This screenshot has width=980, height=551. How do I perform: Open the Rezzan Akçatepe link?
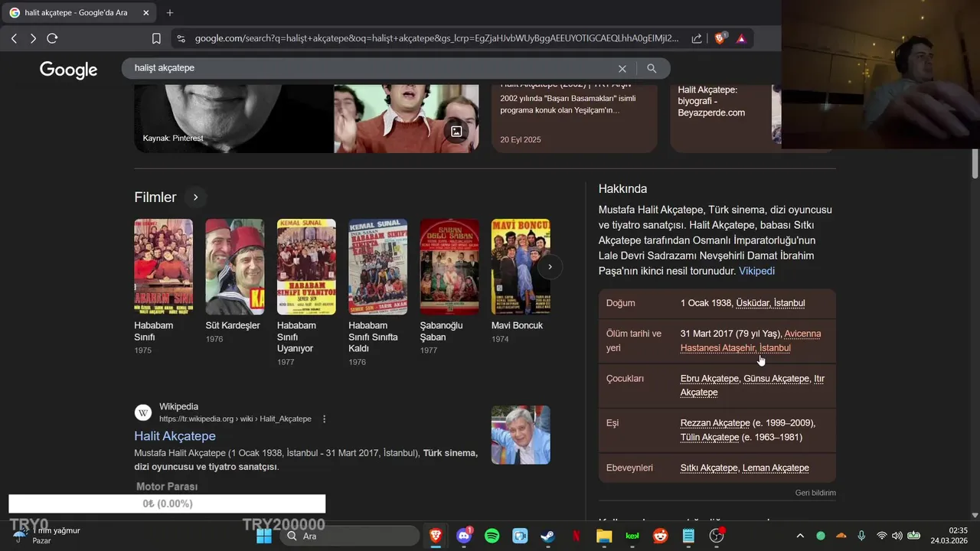[x=715, y=423]
